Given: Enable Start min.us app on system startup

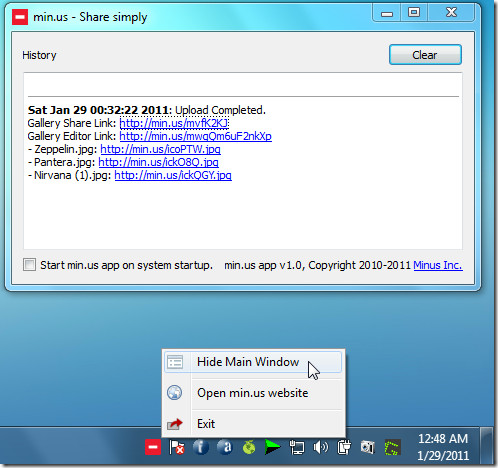Looking at the screenshot, I should point(29,265).
